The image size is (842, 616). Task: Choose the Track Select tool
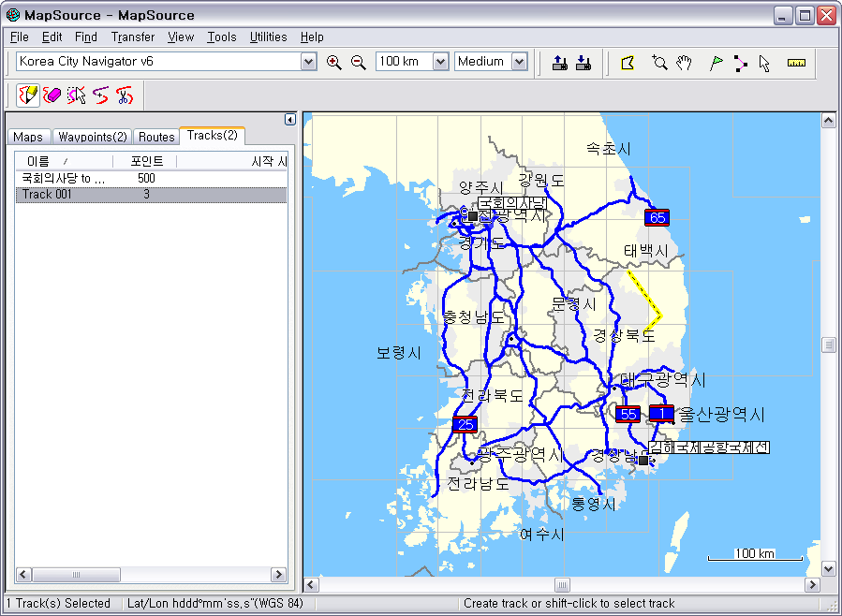pyautogui.click(x=76, y=95)
